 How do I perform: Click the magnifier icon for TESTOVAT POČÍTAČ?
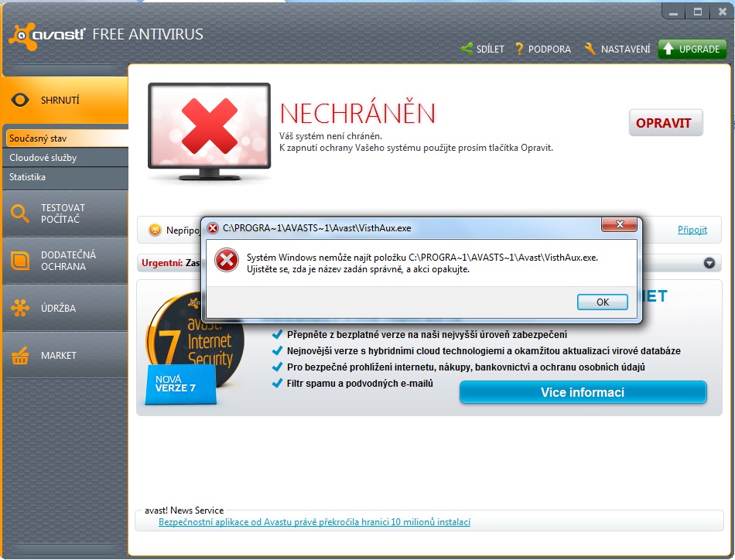[x=19, y=213]
